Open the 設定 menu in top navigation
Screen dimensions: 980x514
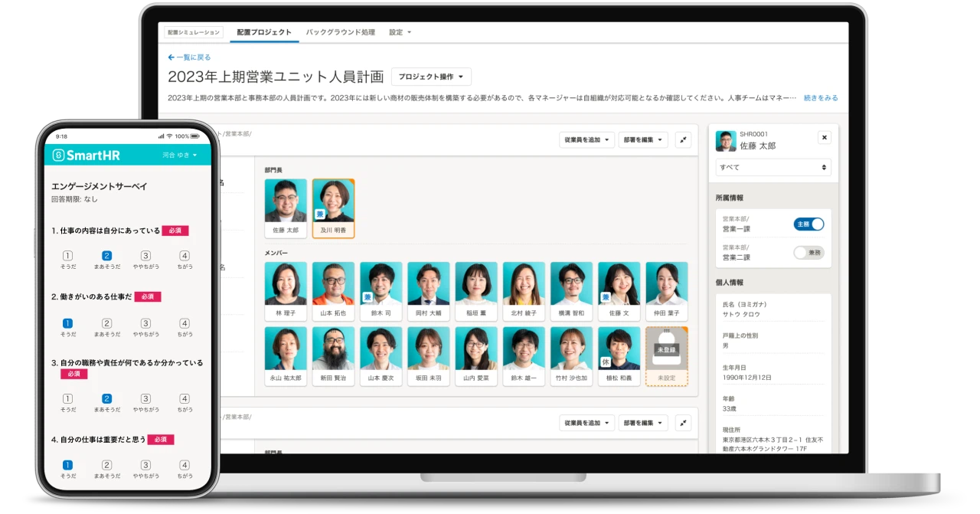[x=400, y=32]
